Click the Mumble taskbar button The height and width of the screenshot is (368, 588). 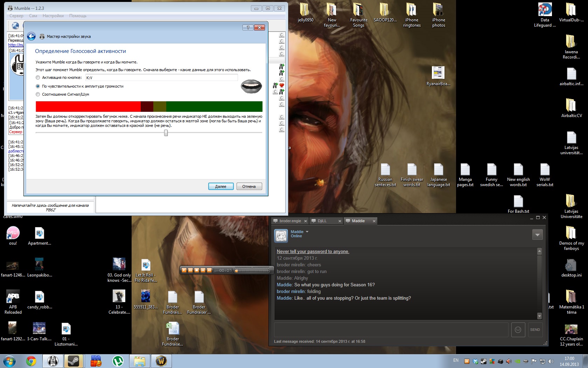tap(53, 361)
